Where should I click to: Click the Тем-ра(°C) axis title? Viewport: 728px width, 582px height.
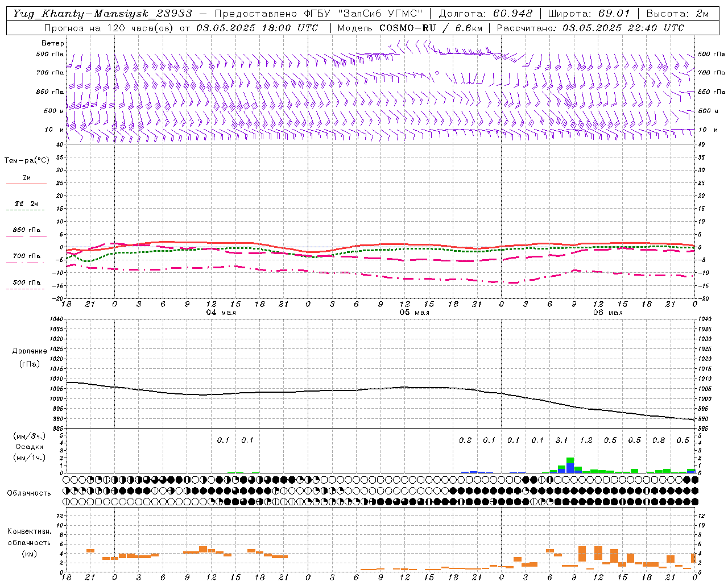27,161
